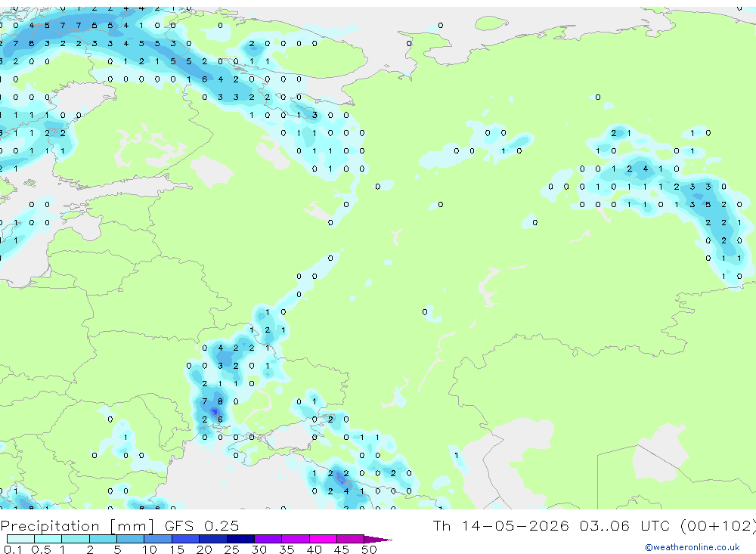Click the '10' legend scale label

point(150,549)
